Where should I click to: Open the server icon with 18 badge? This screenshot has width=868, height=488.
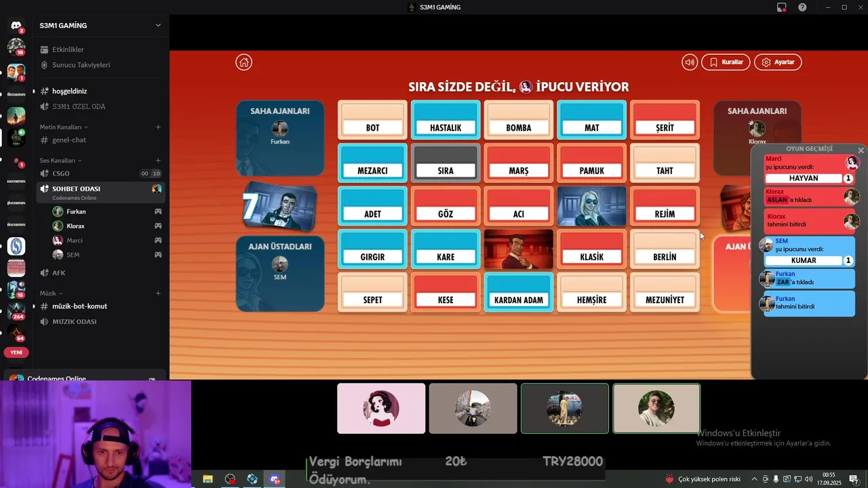click(x=16, y=46)
